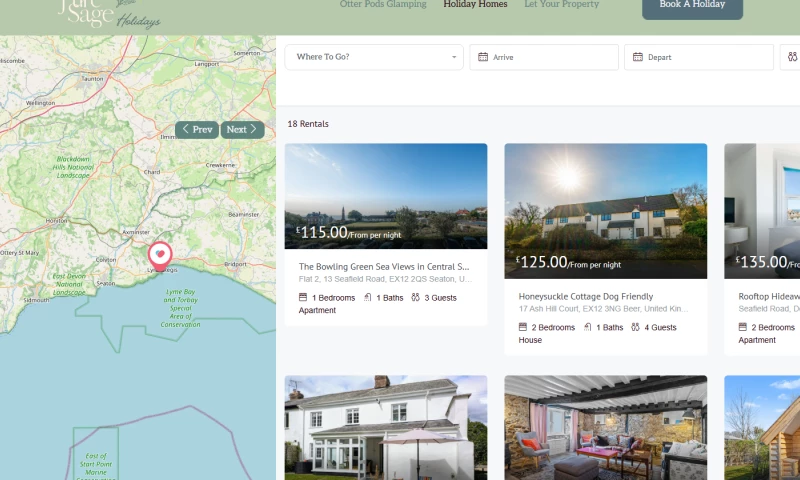Click the 4 Guests text

pyautogui.click(x=660, y=327)
